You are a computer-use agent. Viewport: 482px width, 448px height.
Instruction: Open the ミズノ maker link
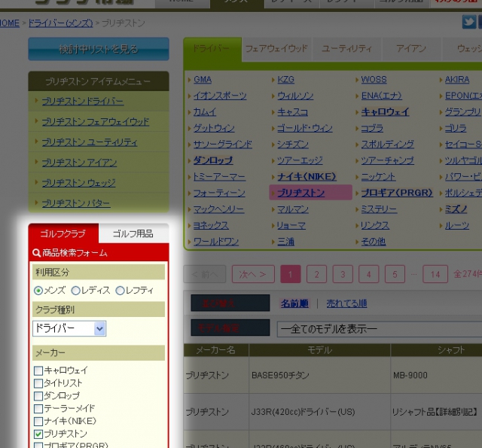(x=456, y=209)
